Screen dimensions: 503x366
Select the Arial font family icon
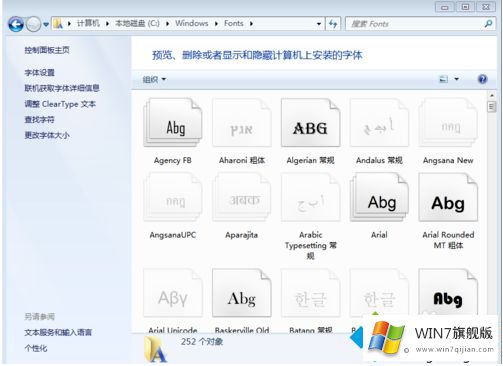coord(379,197)
